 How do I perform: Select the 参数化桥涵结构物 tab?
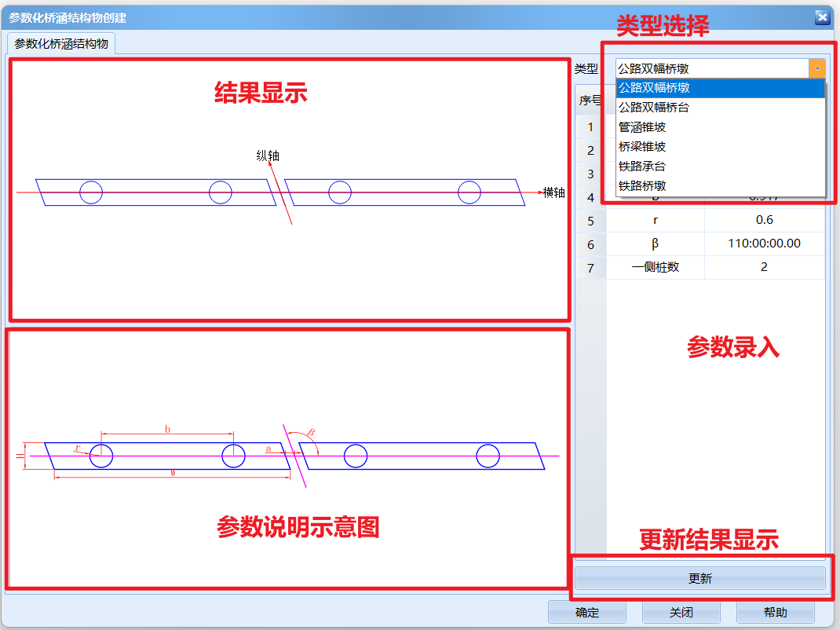pos(61,43)
